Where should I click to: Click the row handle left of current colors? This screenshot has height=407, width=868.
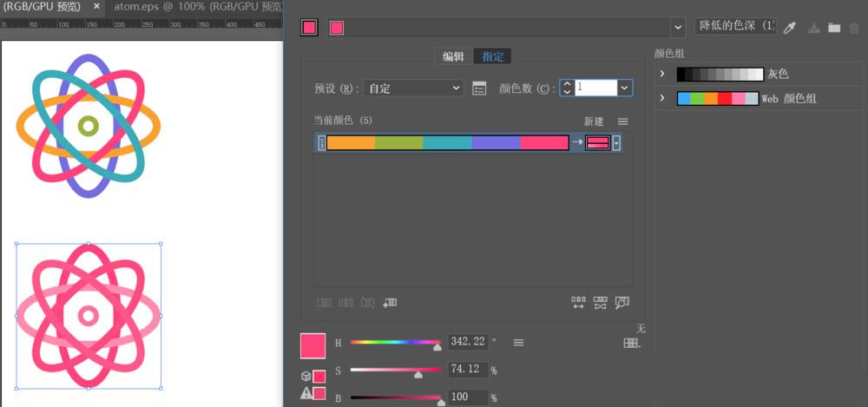[x=322, y=143]
